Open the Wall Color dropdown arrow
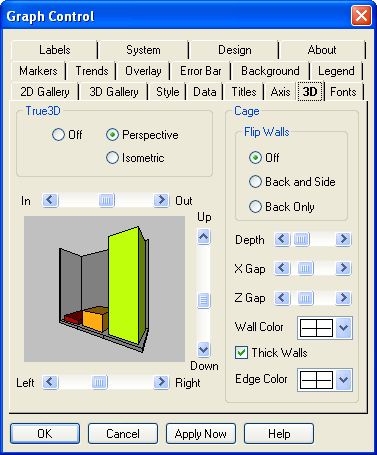This screenshot has height=455, width=377. pyautogui.click(x=343, y=328)
